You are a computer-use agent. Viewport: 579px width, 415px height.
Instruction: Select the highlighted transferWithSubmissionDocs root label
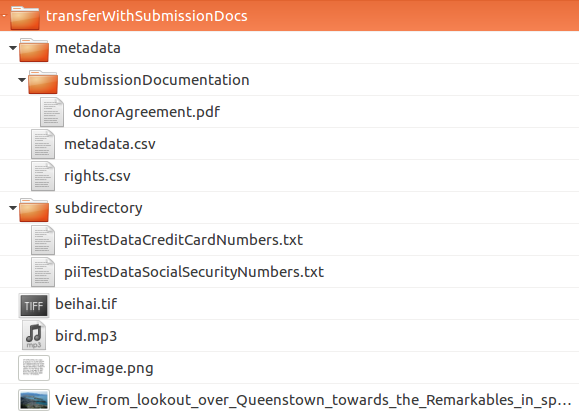pyautogui.click(x=147, y=16)
